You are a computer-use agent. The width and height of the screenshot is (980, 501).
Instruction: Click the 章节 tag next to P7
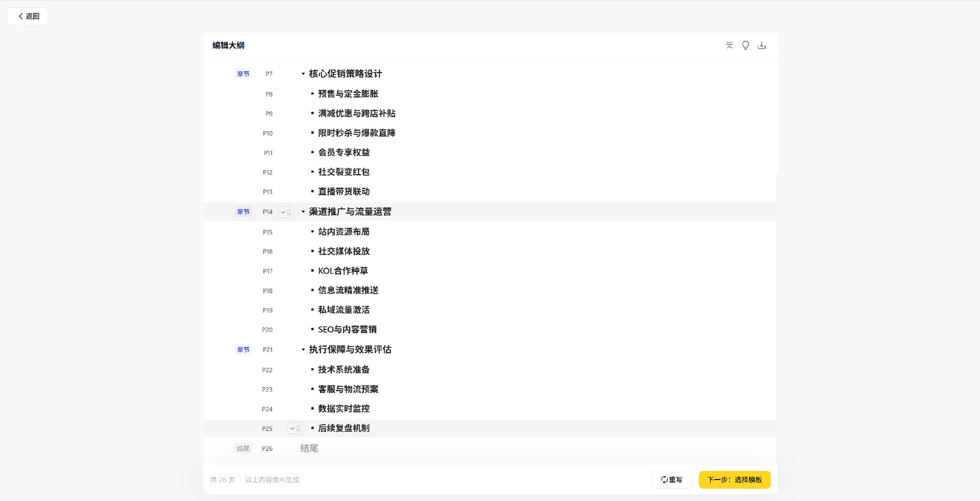243,74
